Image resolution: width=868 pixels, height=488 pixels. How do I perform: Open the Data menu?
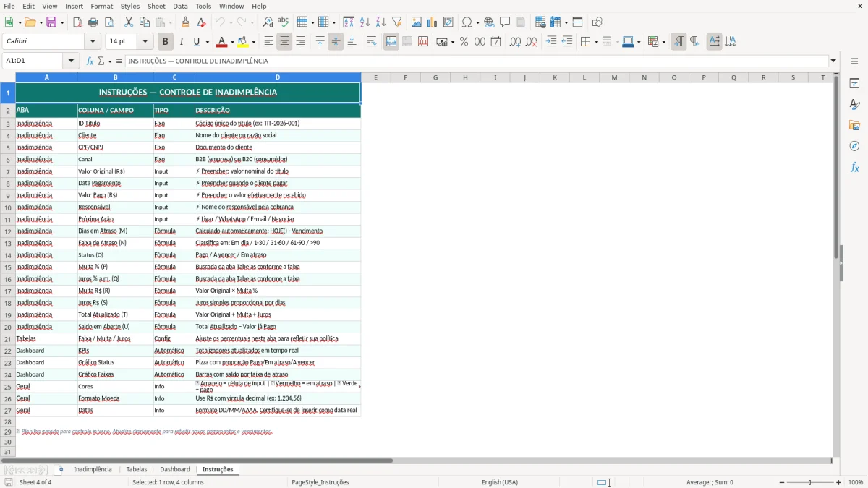coord(180,6)
